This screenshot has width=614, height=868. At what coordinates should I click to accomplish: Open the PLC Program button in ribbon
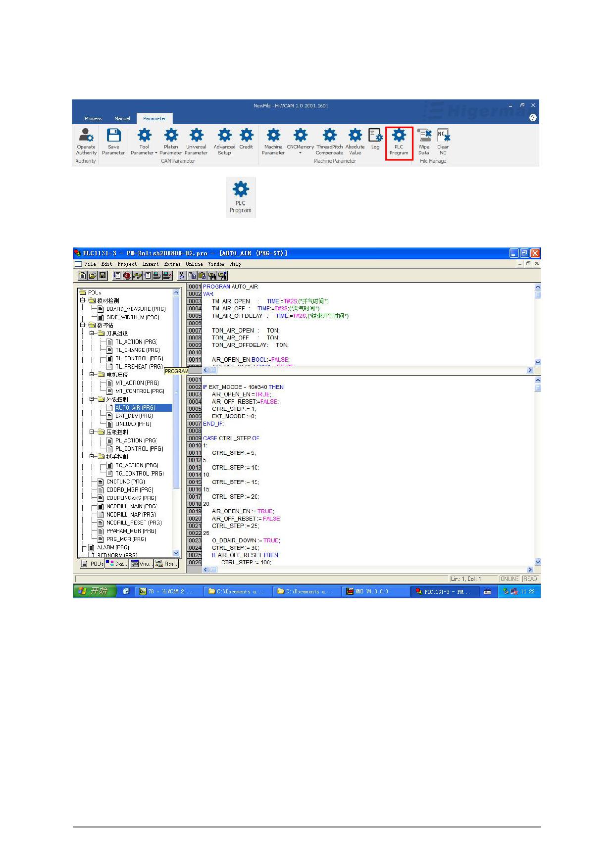point(399,143)
